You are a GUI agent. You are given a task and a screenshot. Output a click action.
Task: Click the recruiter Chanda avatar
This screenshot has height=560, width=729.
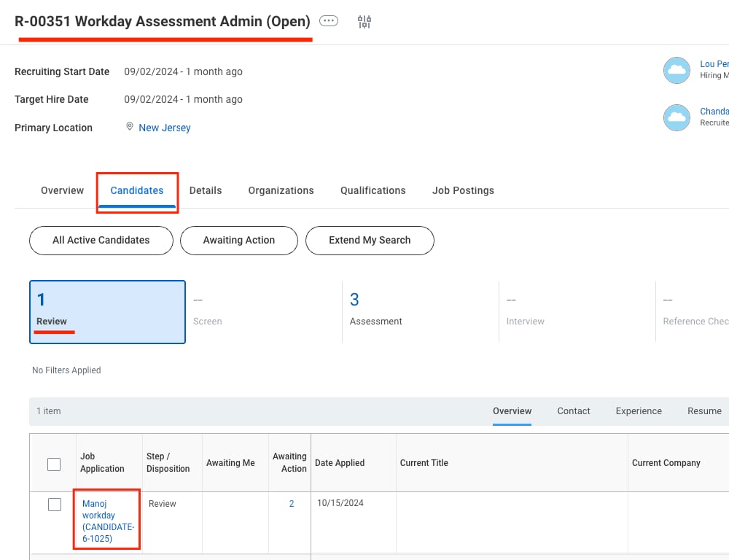(x=677, y=117)
